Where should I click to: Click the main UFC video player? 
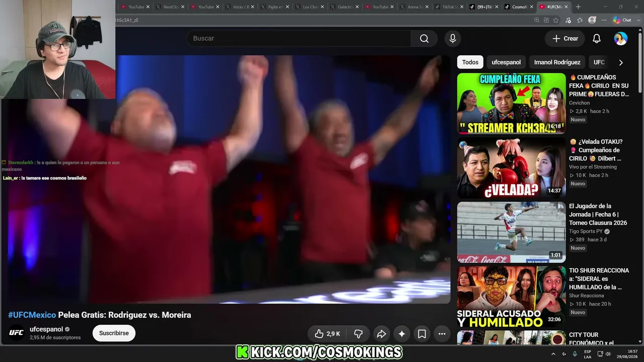click(x=229, y=179)
